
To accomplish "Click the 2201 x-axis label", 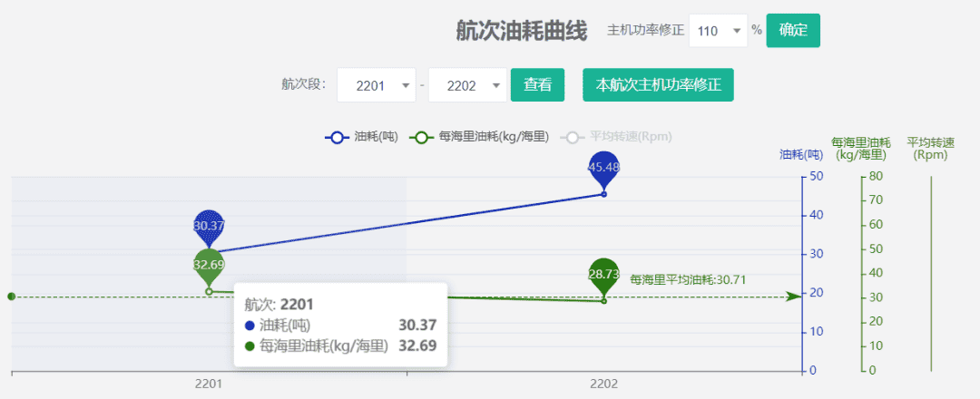I will point(209,384).
